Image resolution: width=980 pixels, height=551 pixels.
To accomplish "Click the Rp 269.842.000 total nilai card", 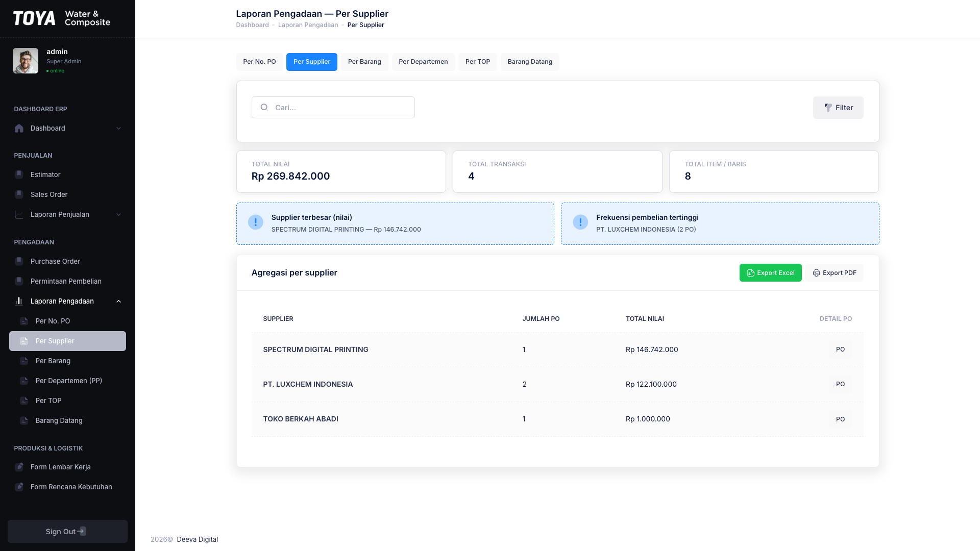I will 341,171.
